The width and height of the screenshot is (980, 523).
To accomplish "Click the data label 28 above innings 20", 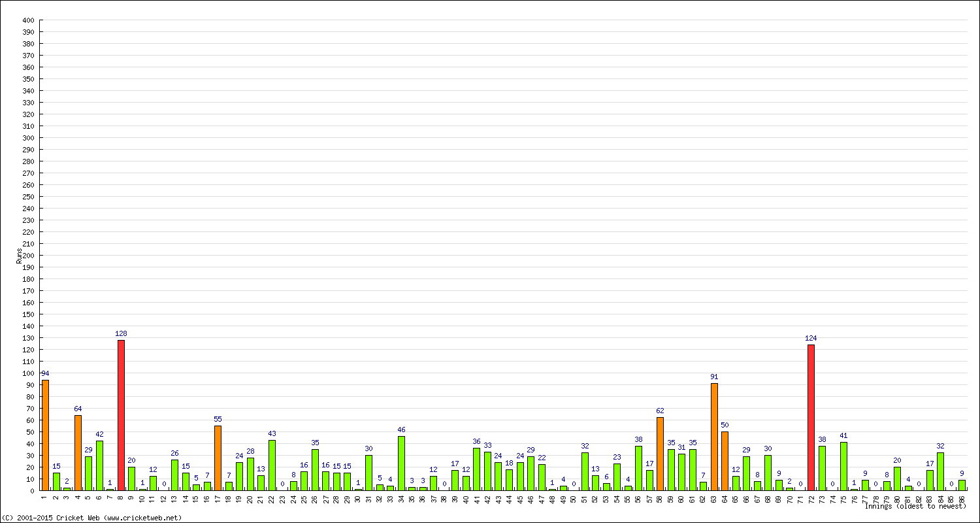I will pos(250,451).
